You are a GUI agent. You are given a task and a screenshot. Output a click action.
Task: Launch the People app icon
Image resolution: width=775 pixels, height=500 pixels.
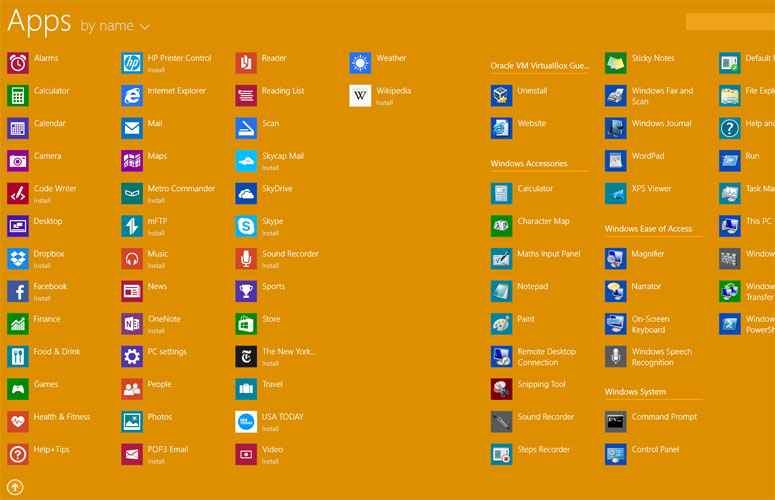(132, 389)
